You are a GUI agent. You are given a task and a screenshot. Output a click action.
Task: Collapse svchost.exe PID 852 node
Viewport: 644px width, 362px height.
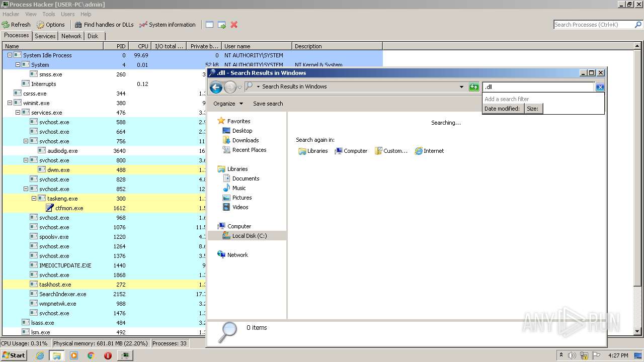[26, 189]
